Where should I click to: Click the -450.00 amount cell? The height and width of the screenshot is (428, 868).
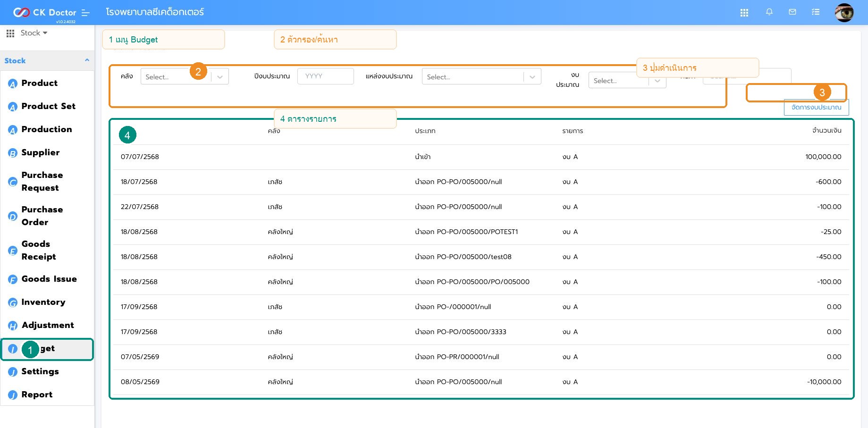pyautogui.click(x=828, y=257)
